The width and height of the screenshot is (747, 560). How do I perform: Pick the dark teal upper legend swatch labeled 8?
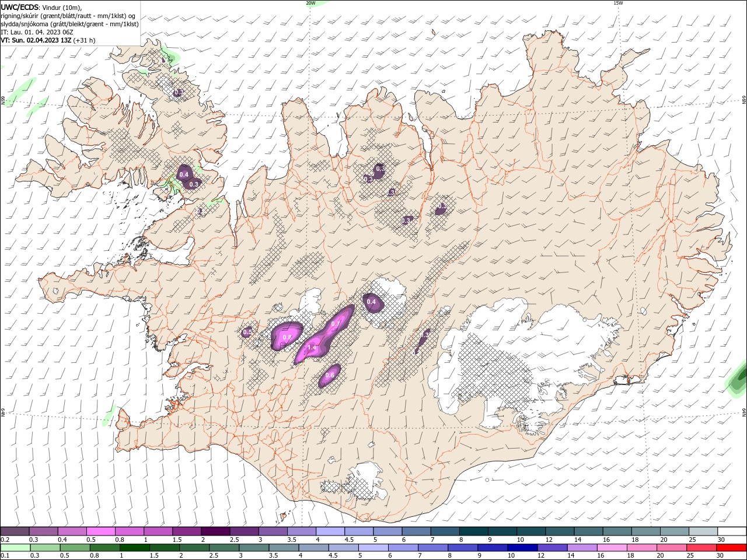click(x=473, y=531)
